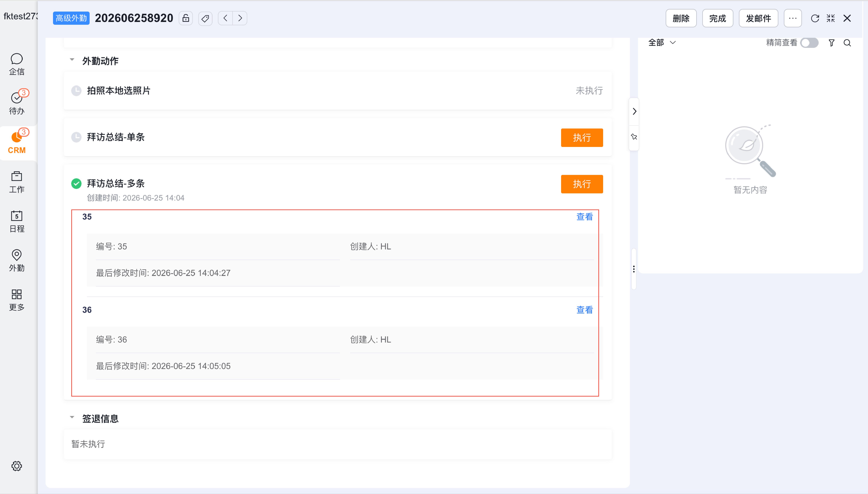This screenshot has width=868, height=494.
Task: Expand the 全部 dropdown filter
Action: pyautogui.click(x=662, y=43)
